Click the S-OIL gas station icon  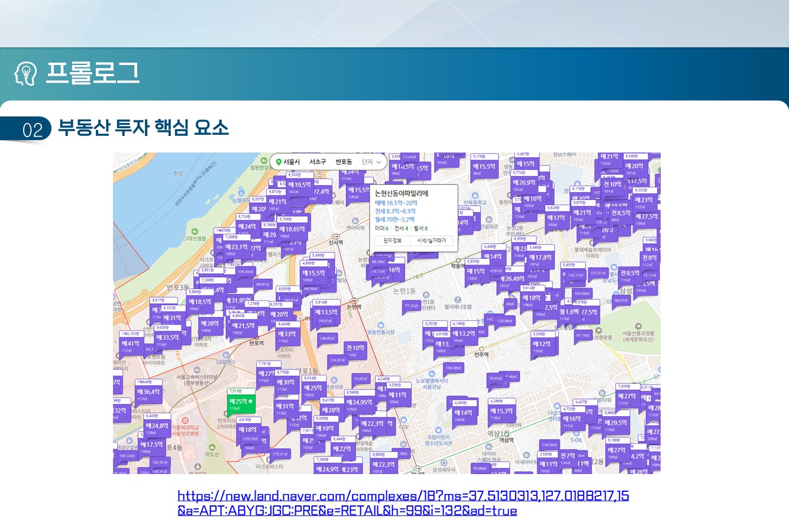point(576,433)
